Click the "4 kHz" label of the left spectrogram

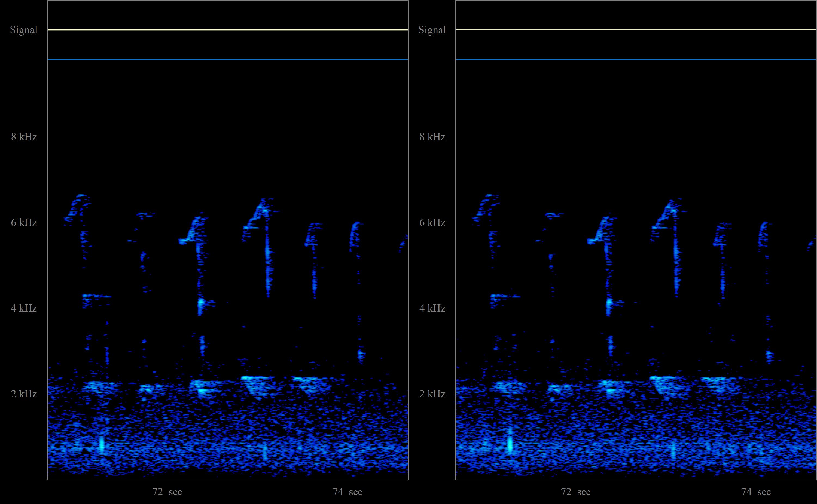24,308
